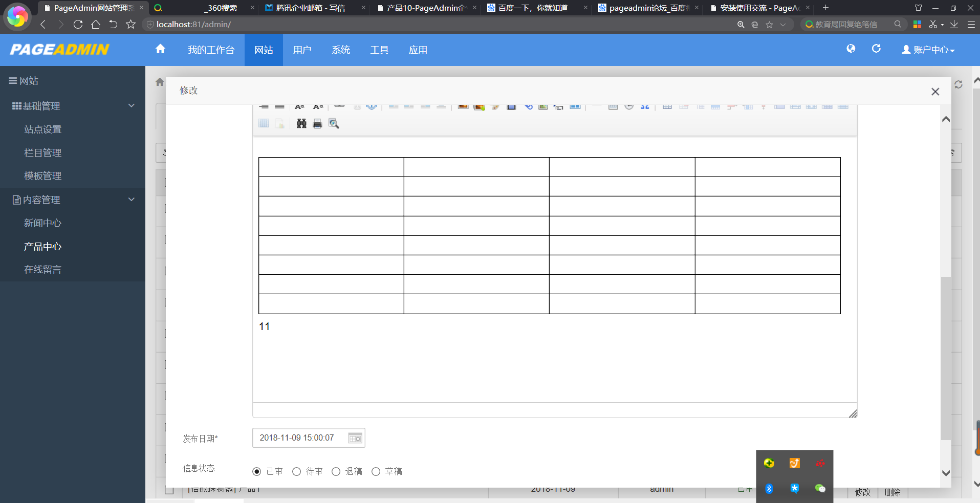Screen dimensions: 980x503
Task: Open the 系统 nav menu
Action: 341,50
